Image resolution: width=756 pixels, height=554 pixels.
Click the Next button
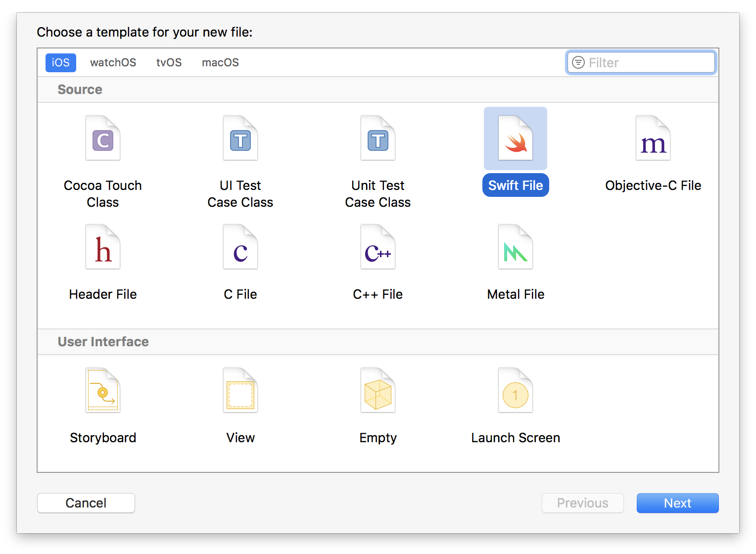pos(677,503)
